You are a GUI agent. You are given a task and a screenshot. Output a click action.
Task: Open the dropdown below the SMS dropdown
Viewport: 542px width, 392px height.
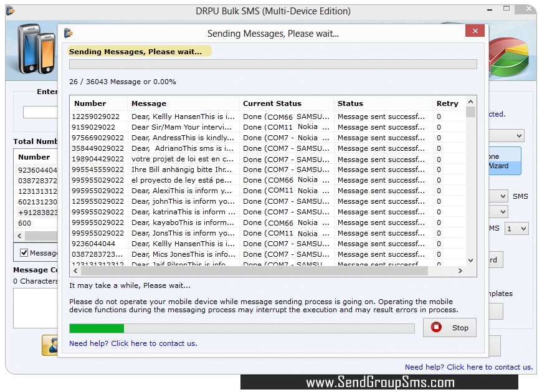tap(498, 211)
